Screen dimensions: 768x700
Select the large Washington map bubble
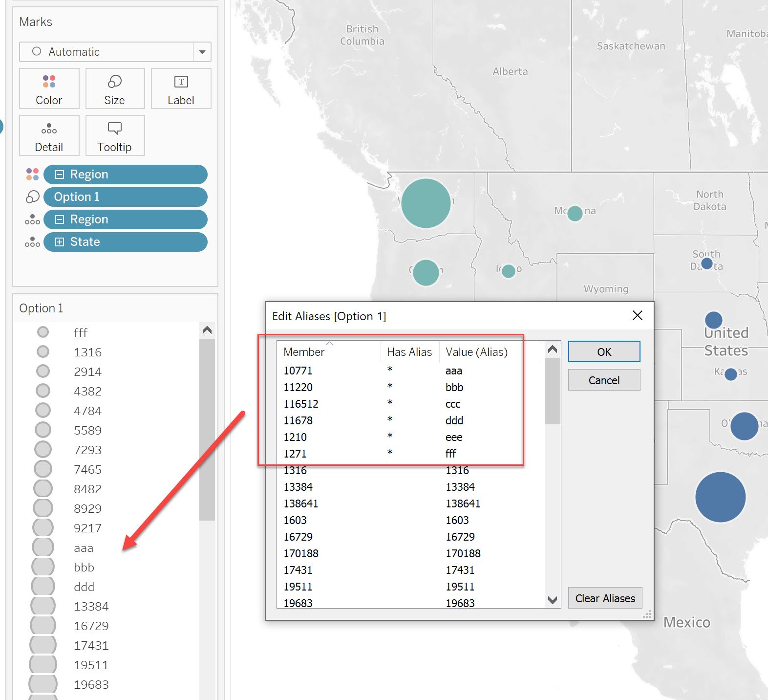[426, 203]
